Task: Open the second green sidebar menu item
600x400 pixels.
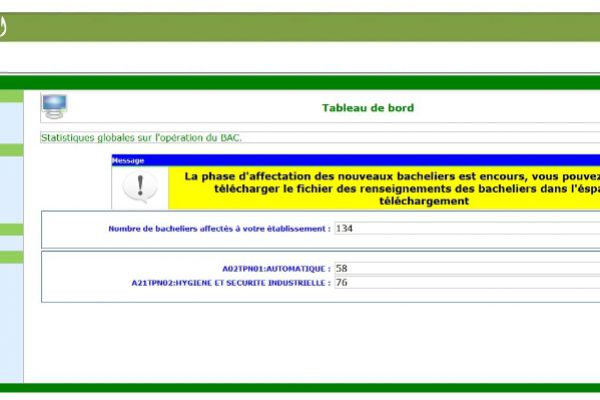Action: point(11,151)
